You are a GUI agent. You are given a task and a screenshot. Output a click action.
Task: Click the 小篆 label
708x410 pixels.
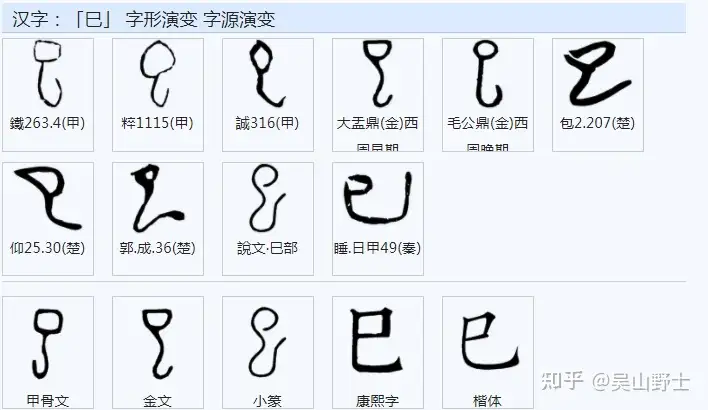(x=267, y=401)
